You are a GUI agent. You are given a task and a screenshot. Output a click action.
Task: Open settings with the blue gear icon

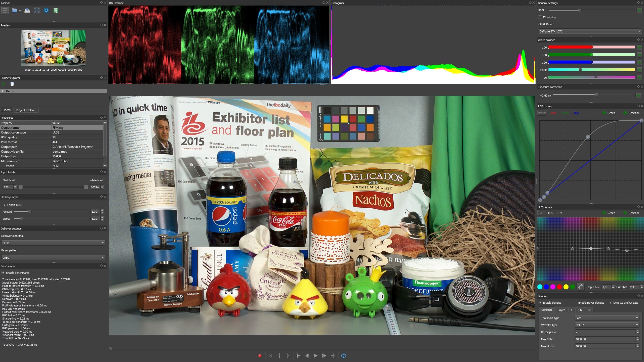(x=46, y=10)
